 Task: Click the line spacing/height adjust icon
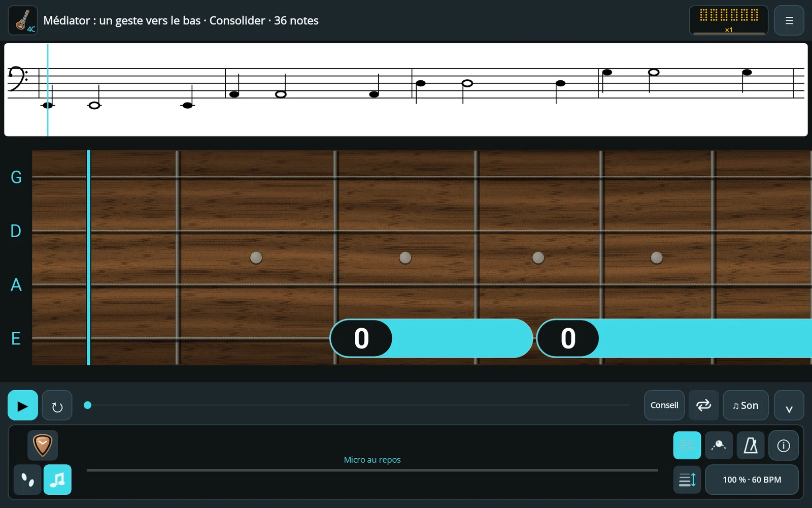pyautogui.click(x=687, y=480)
